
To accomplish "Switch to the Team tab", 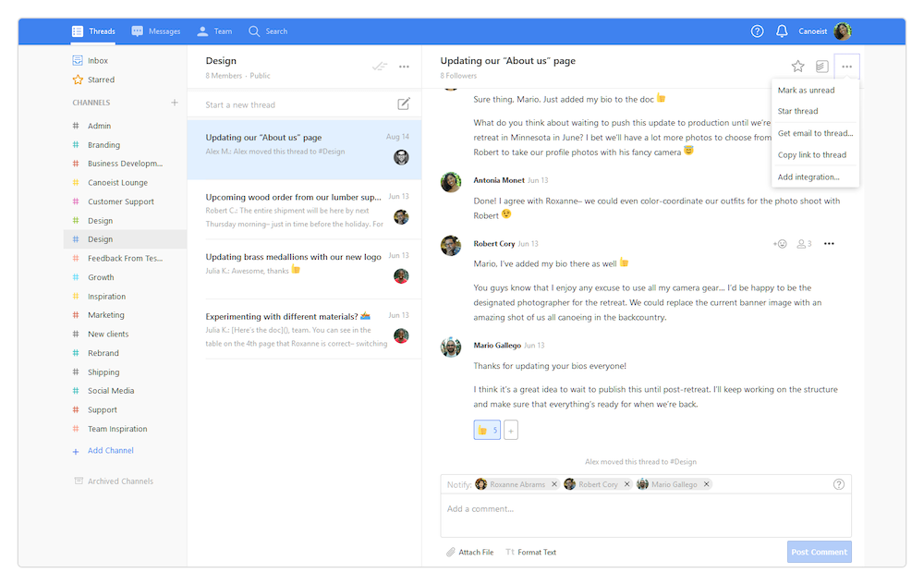I will pyautogui.click(x=214, y=31).
